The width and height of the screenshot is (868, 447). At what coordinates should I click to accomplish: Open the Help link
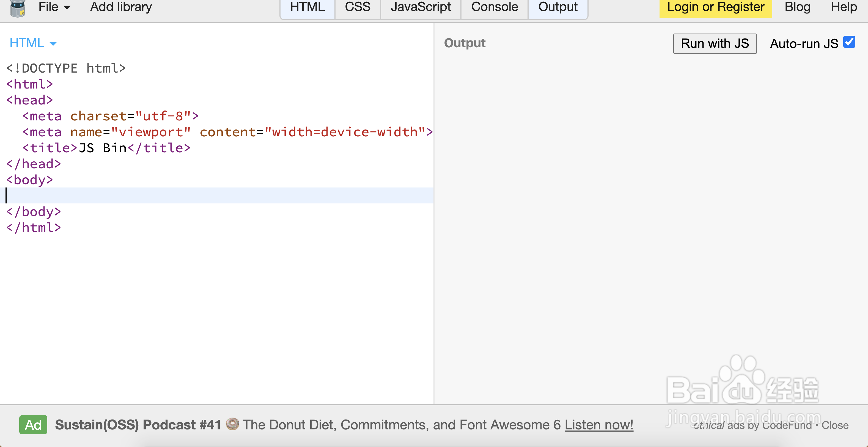tap(844, 7)
